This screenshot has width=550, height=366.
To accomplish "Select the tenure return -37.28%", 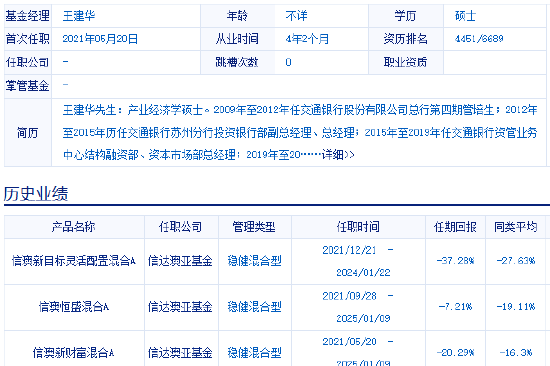I will coord(455,261).
